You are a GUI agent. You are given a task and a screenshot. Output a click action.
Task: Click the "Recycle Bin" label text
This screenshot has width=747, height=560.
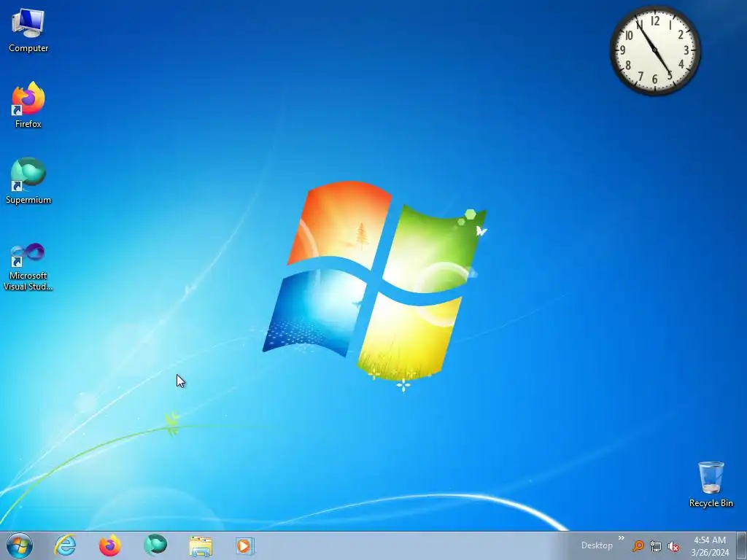click(711, 503)
